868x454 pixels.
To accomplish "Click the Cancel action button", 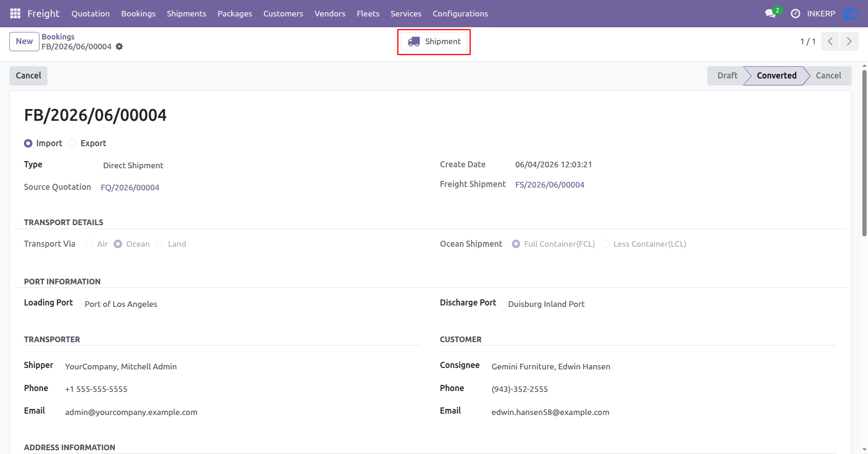I will (x=28, y=76).
